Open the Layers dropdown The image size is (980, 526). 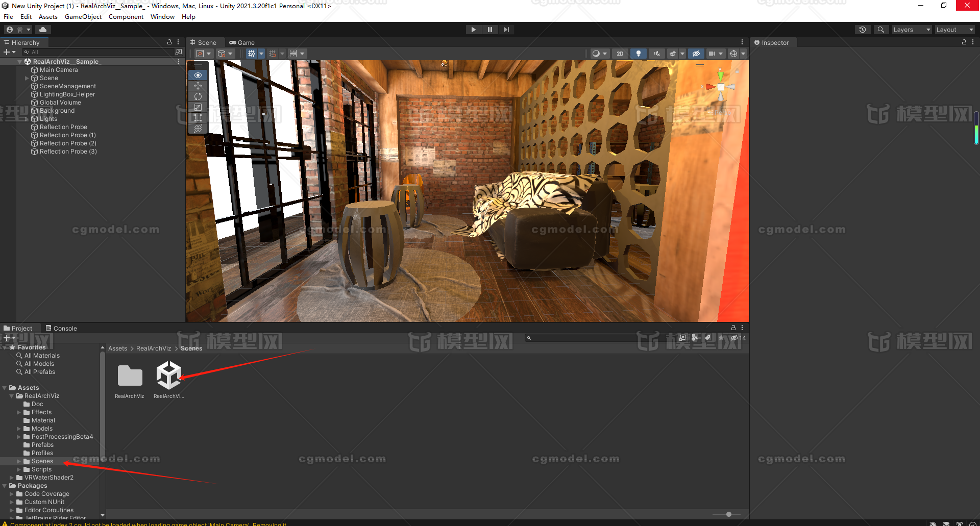(912, 29)
